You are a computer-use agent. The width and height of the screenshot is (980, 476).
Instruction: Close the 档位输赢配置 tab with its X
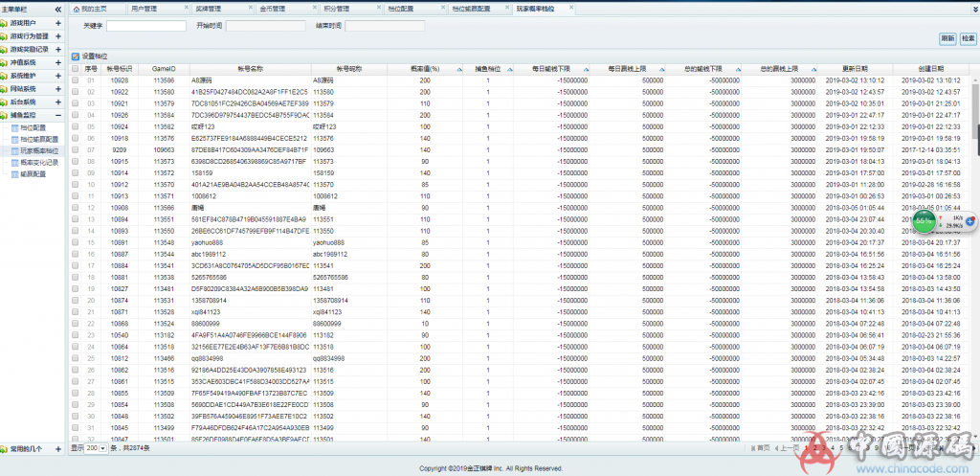tap(507, 8)
